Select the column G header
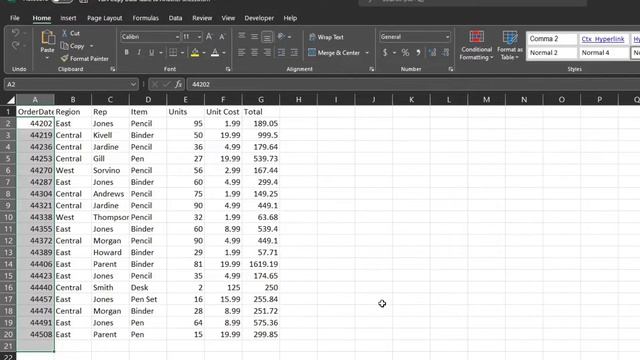The width and height of the screenshot is (640, 360). coord(261,100)
